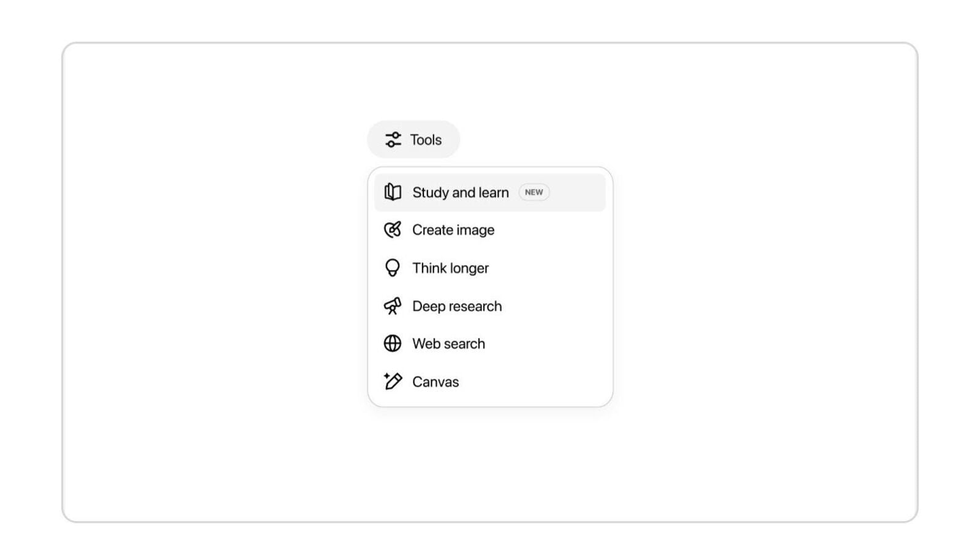Enable the Think longer option

(450, 268)
